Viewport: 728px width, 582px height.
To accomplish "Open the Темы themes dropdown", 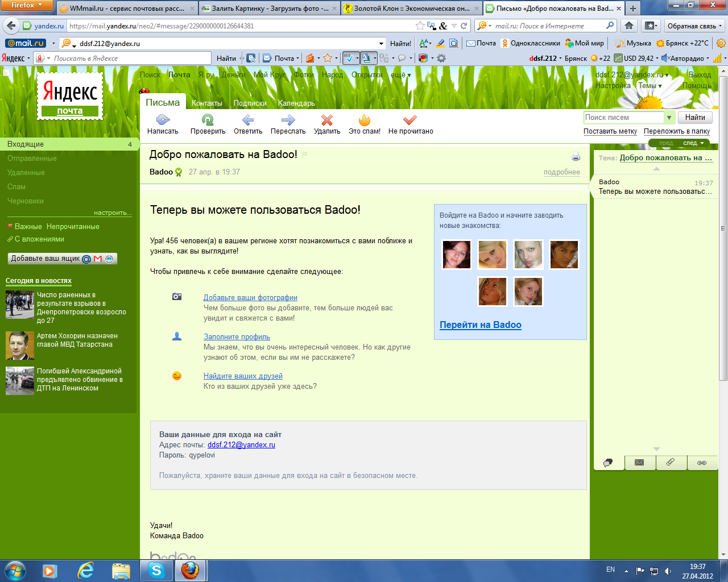I will (650, 86).
